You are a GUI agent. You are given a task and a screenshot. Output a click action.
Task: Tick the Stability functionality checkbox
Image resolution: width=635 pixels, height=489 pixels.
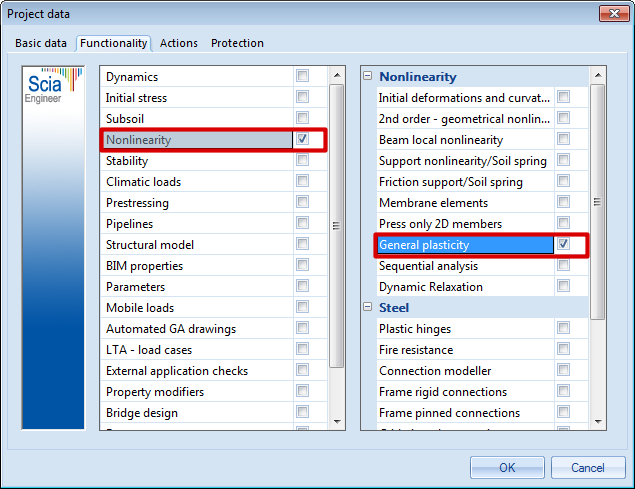tap(302, 160)
